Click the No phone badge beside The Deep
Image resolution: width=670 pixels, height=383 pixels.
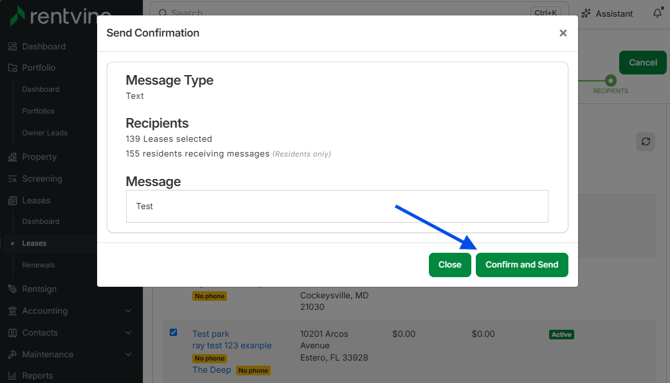253,371
